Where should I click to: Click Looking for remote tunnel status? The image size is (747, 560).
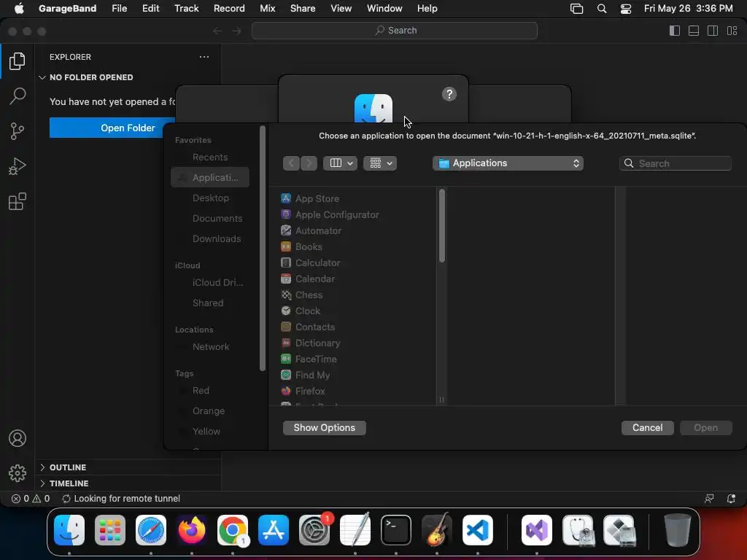[121, 499]
